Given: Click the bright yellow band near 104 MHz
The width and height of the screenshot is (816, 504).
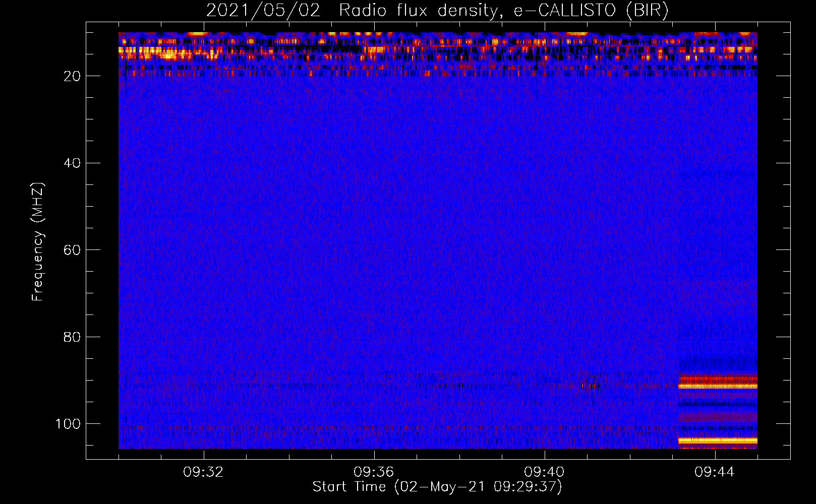Looking at the screenshot, I should pyautogui.click(x=718, y=440).
